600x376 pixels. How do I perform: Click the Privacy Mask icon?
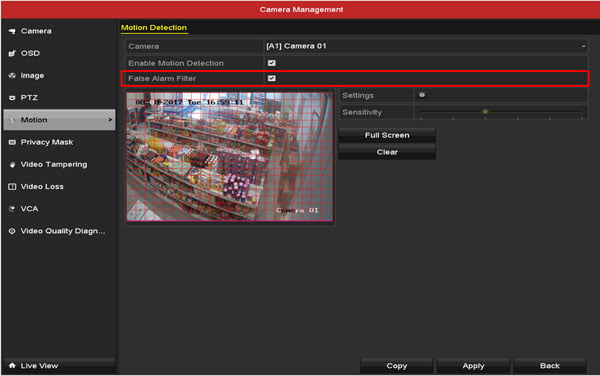point(12,142)
